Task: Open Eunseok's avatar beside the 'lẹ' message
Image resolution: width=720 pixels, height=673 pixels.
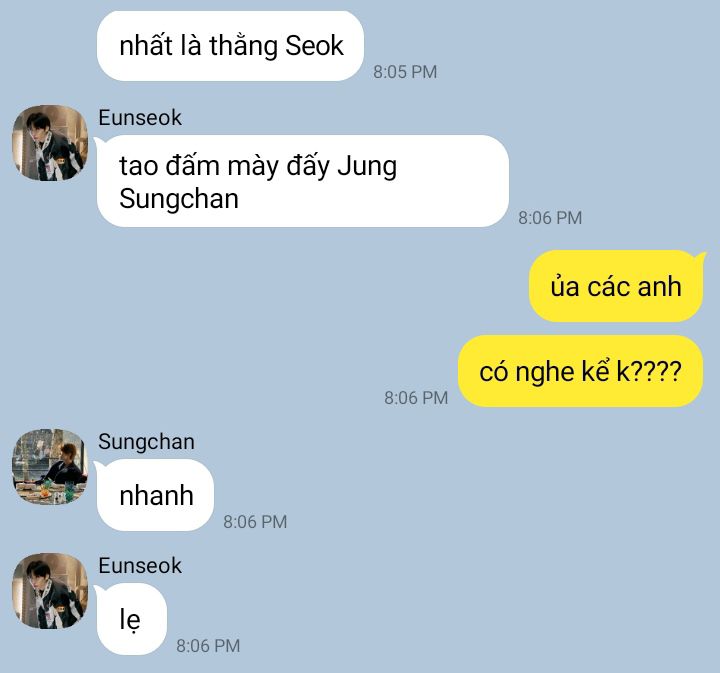Action: click(x=50, y=591)
